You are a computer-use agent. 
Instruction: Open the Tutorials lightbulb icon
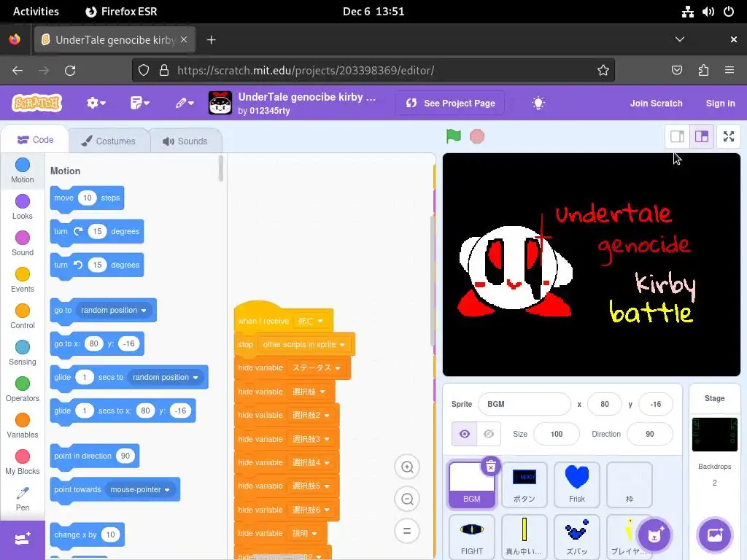(538, 103)
